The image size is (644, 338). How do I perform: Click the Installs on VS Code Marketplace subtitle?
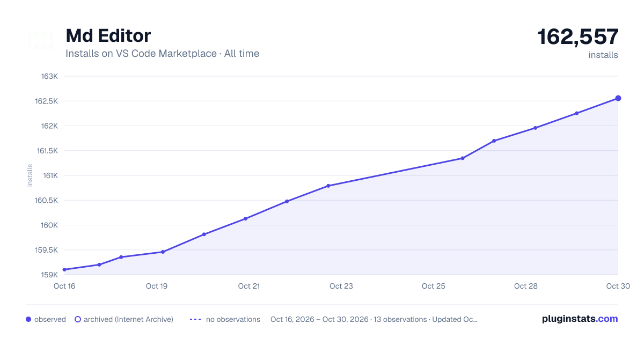coord(162,54)
